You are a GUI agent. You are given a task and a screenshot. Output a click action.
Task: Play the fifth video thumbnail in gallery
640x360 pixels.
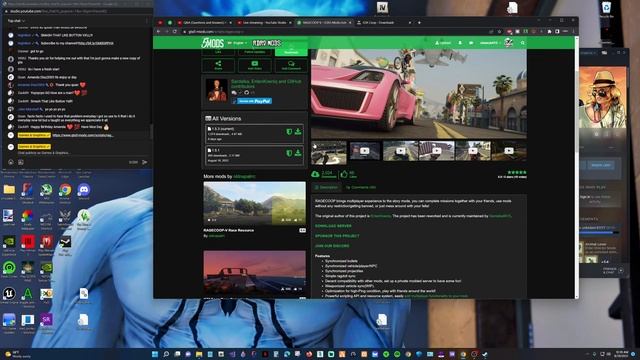point(473,151)
